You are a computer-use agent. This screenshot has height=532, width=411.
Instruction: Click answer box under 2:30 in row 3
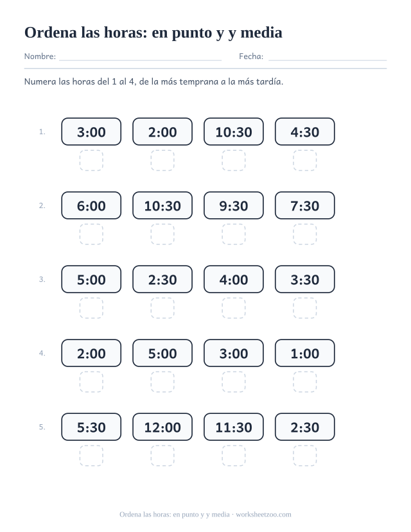pos(162,308)
